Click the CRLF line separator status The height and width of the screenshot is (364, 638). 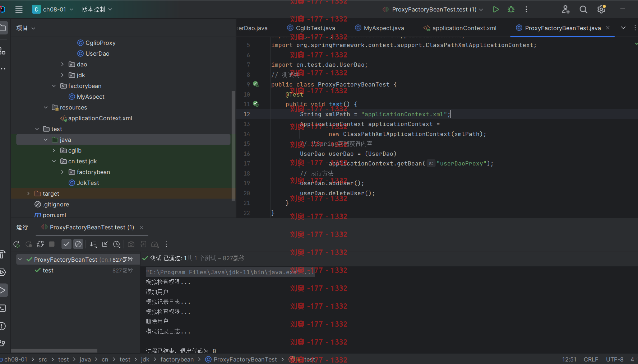click(591, 359)
